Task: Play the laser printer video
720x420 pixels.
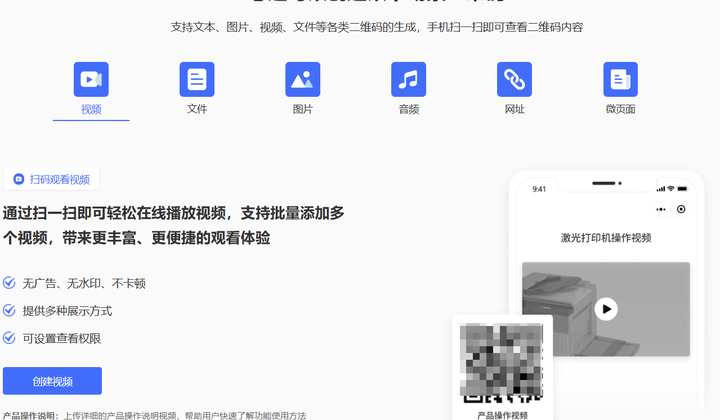Action: (606, 309)
